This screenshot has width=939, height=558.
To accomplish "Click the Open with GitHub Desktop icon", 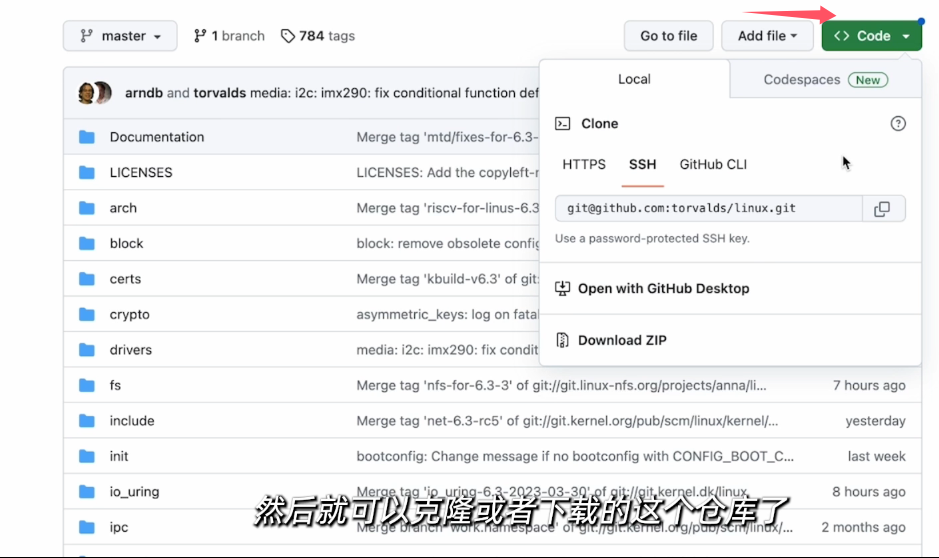I will 563,288.
